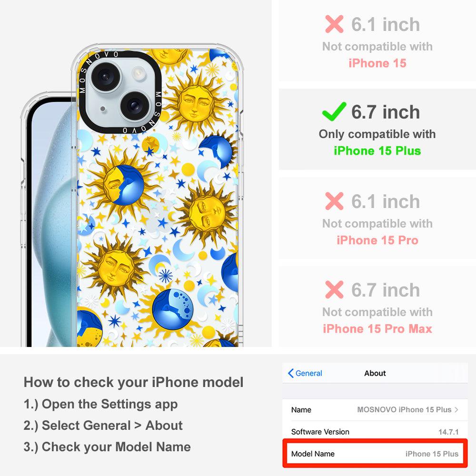
Task: Click the upper camera lens on the case
Action: [106, 77]
